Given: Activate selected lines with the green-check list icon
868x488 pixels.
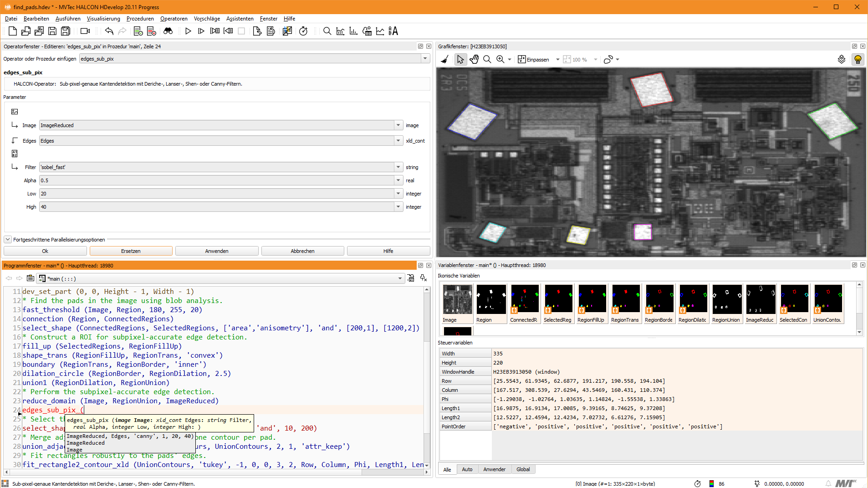Looking at the screenshot, I should 138,31.
